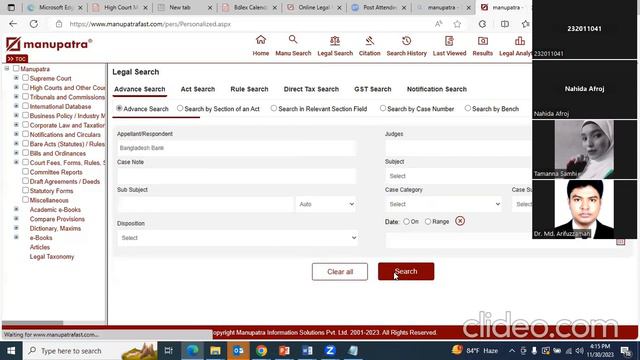640x360 pixels.
Task: Open the Legal Analytics chart icon
Action: click(x=520, y=40)
